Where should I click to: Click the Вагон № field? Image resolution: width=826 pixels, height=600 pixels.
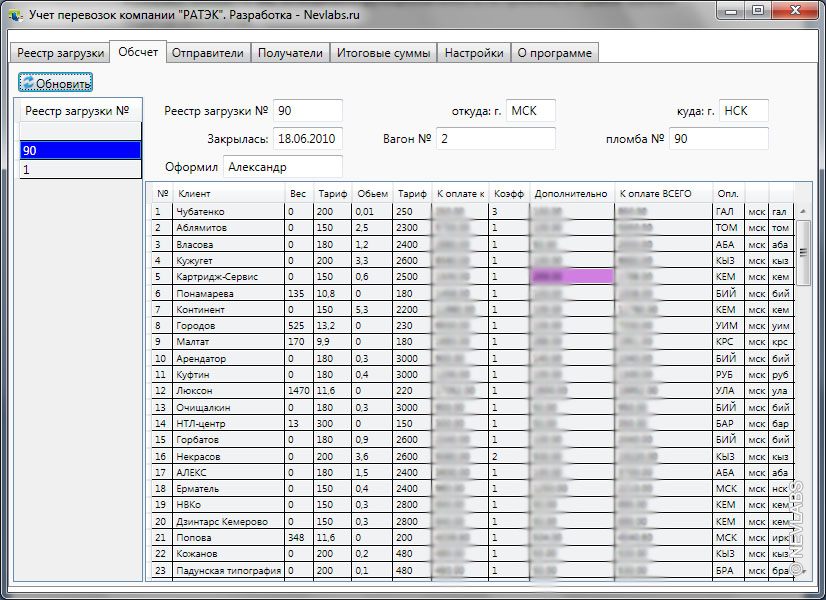click(x=495, y=139)
